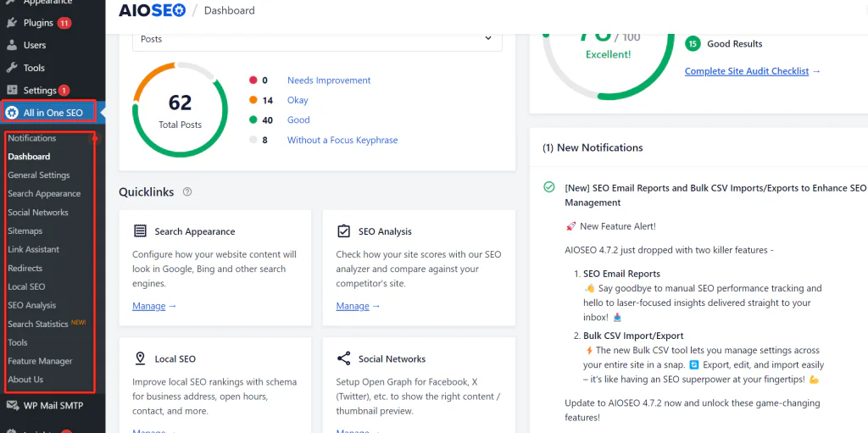Image resolution: width=868 pixels, height=433 pixels.
Task: Click the Tools wrench icon in sidebar
Action: (12, 68)
